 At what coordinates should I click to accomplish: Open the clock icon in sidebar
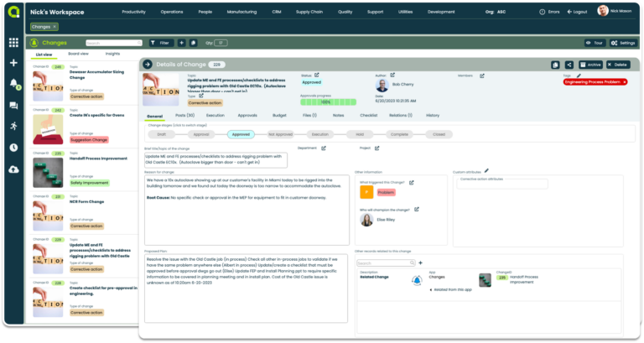(x=13, y=148)
